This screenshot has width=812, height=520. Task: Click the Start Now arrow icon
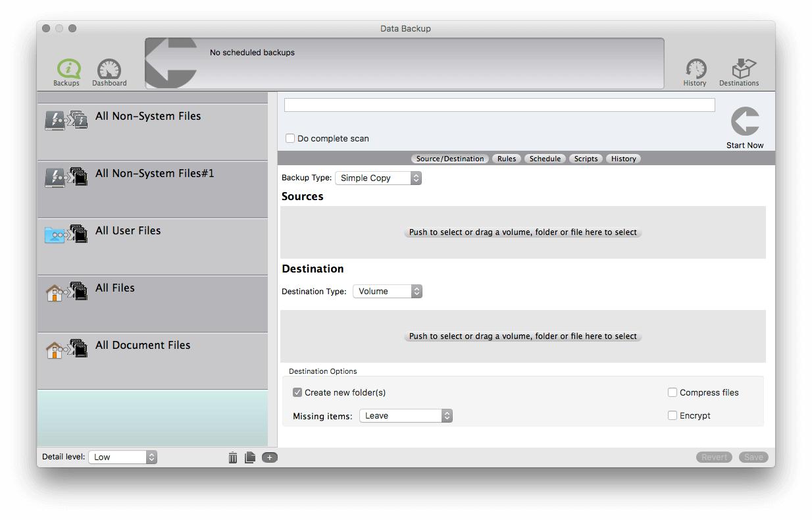(x=744, y=122)
